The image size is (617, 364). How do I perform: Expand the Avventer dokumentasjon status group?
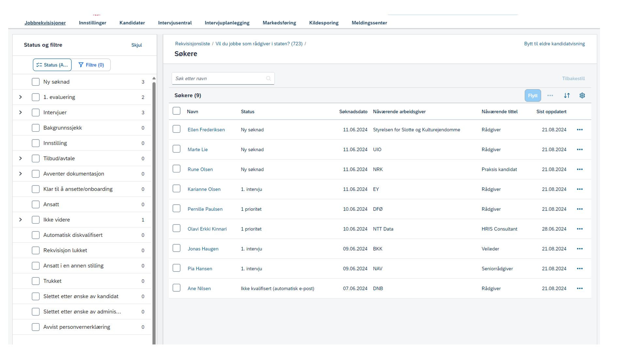21,174
